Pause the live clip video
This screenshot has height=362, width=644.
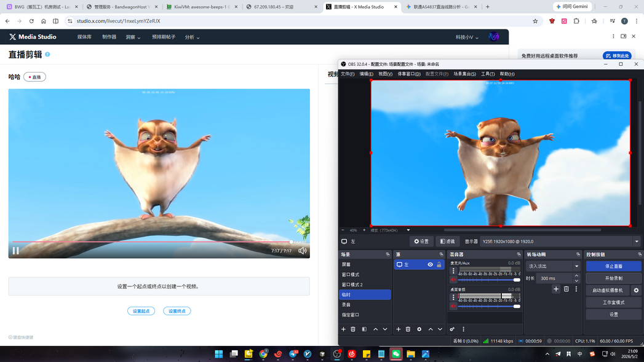click(15, 250)
